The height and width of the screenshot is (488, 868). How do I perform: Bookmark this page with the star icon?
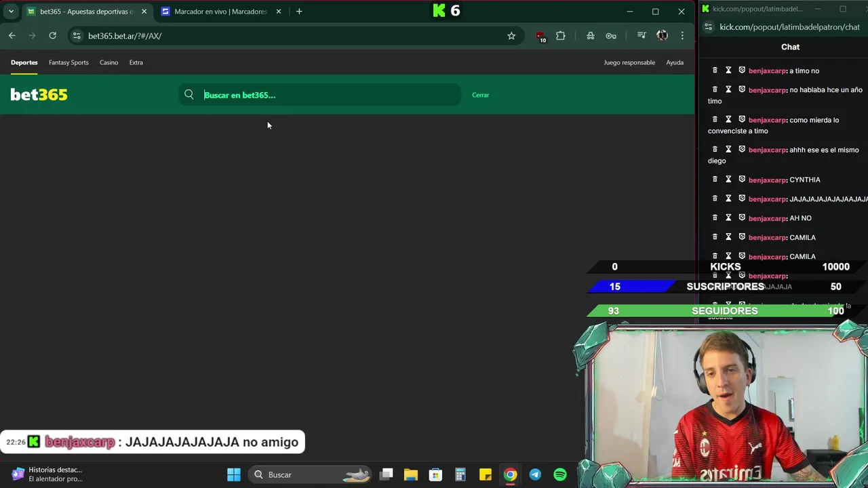coord(511,36)
